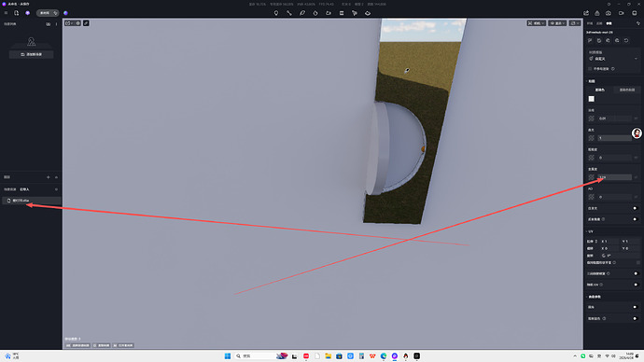Click the fourth material action icon in the row
644x362 pixels.
tap(617, 41)
